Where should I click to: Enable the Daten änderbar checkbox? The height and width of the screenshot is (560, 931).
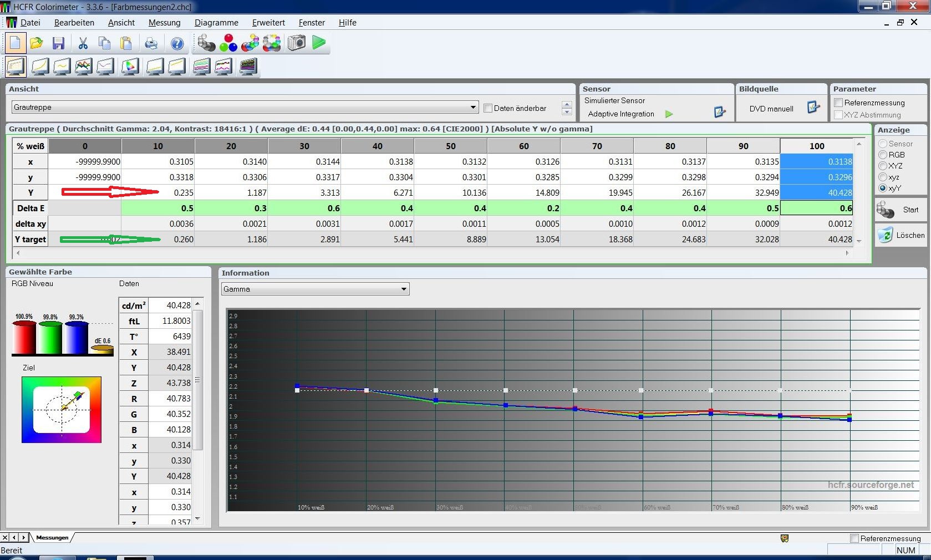coord(488,108)
